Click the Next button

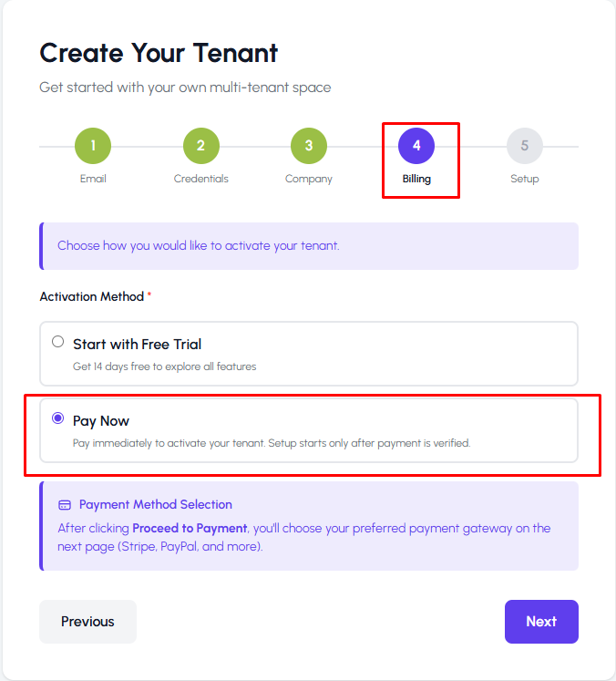point(541,622)
